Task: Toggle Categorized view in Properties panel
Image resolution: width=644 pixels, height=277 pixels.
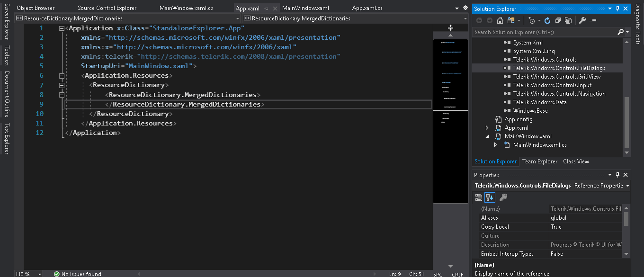Action: (479, 197)
